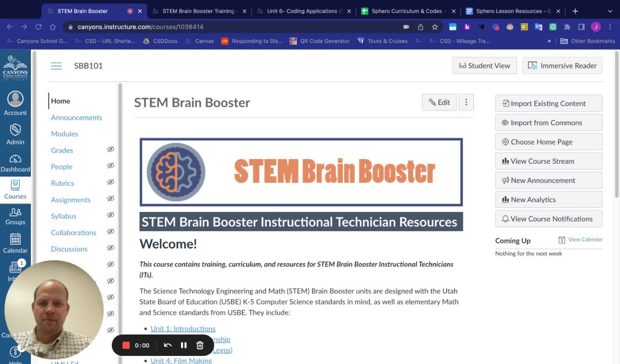Screen dimensions: 620x364
Task: Open the Groups section in the sidebar
Action: pyautogui.click(x=15, y=216)
